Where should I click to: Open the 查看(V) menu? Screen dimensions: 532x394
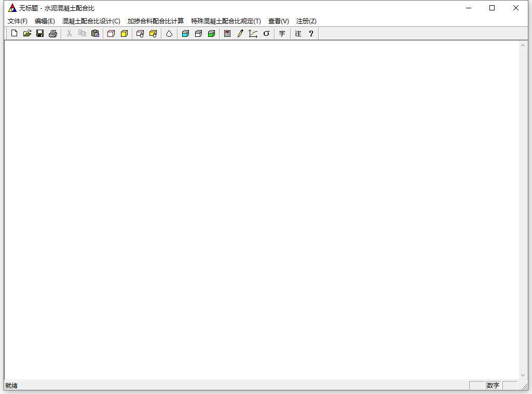278,21
